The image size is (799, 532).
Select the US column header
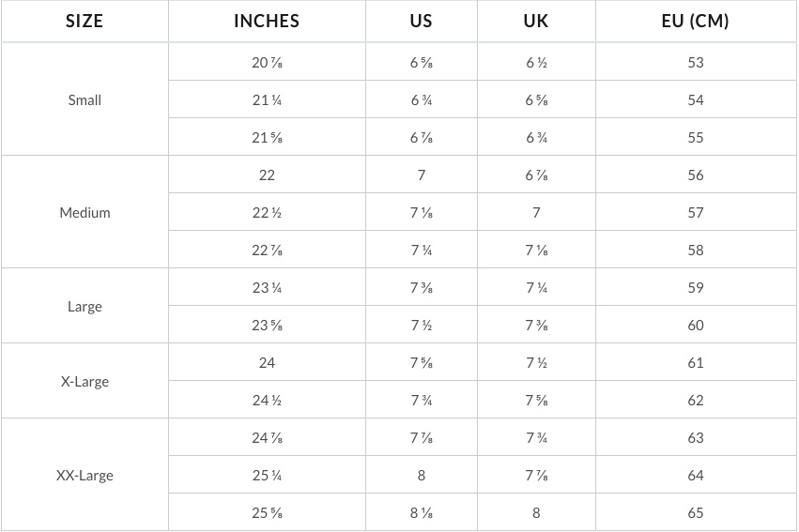click(x=421, y=21)
